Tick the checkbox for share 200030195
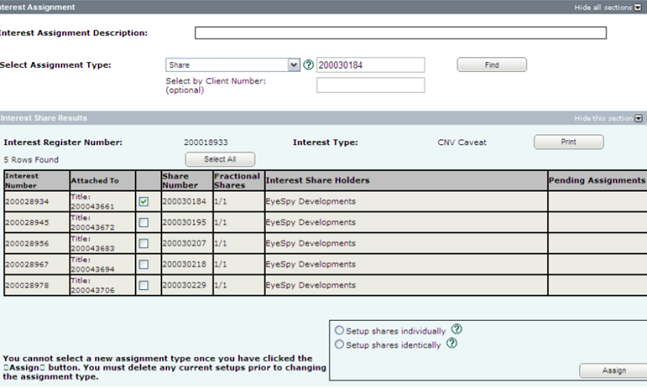The image size is (647, 388). coord(144,222)
